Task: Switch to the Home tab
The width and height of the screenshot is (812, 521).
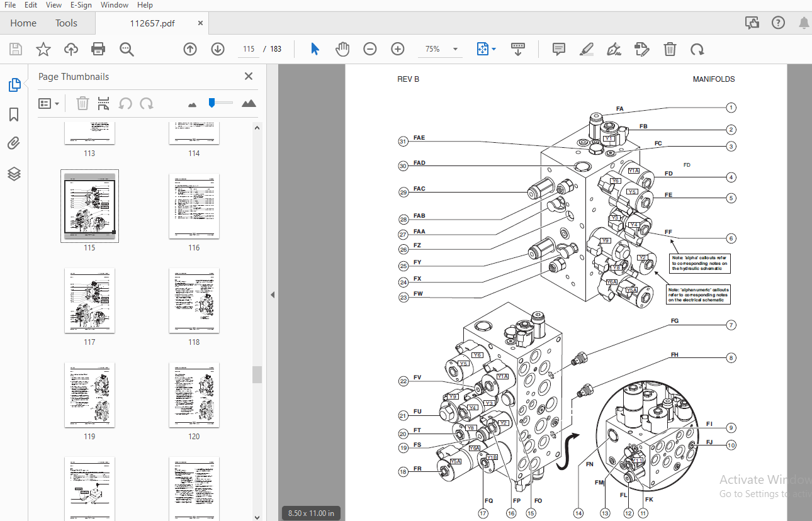Action: point(23,23)
